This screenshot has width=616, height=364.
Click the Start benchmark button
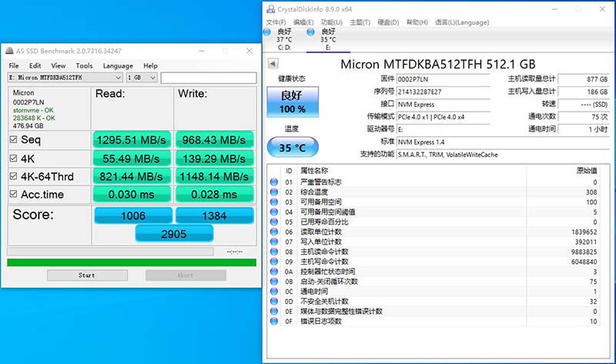pos(87,276)
